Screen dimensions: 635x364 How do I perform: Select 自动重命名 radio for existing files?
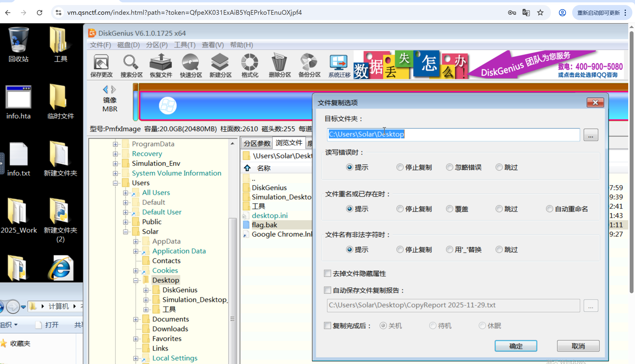point(549,209)
